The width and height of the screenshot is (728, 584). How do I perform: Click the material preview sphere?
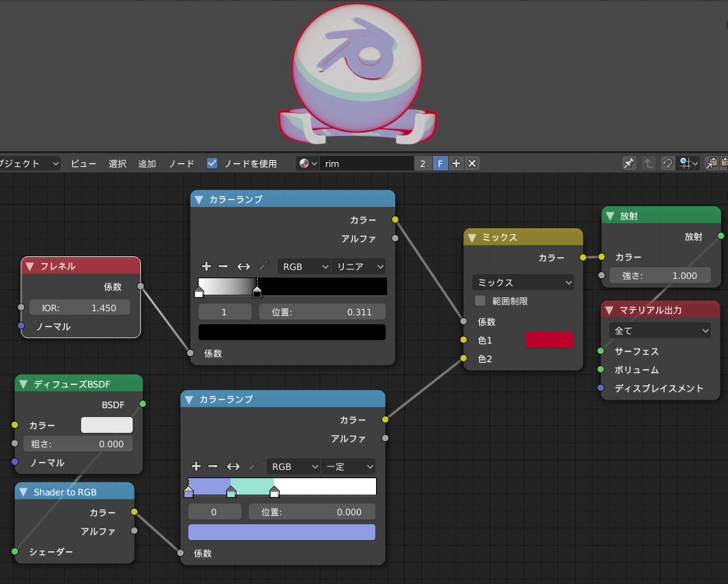tap(357, 67)
